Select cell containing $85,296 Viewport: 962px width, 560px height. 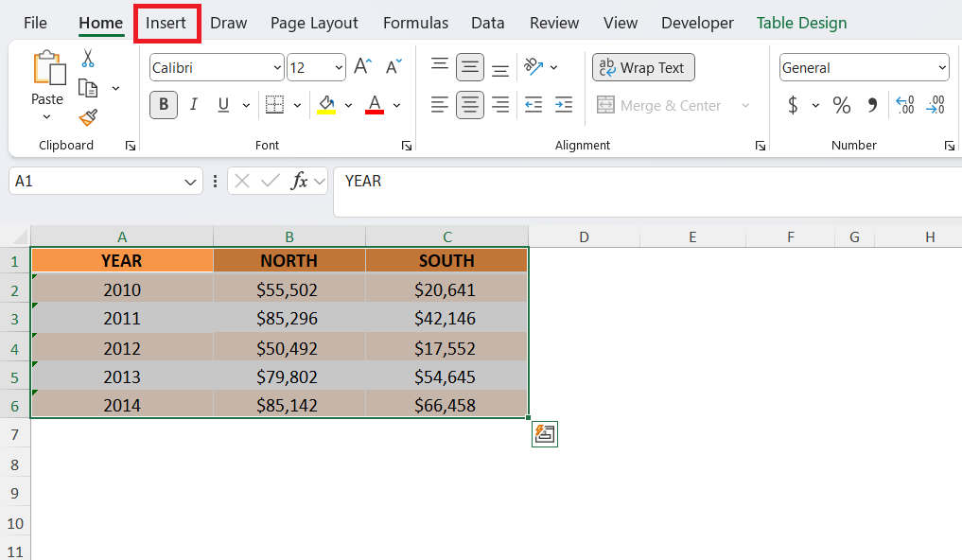(x=289, y=319)
